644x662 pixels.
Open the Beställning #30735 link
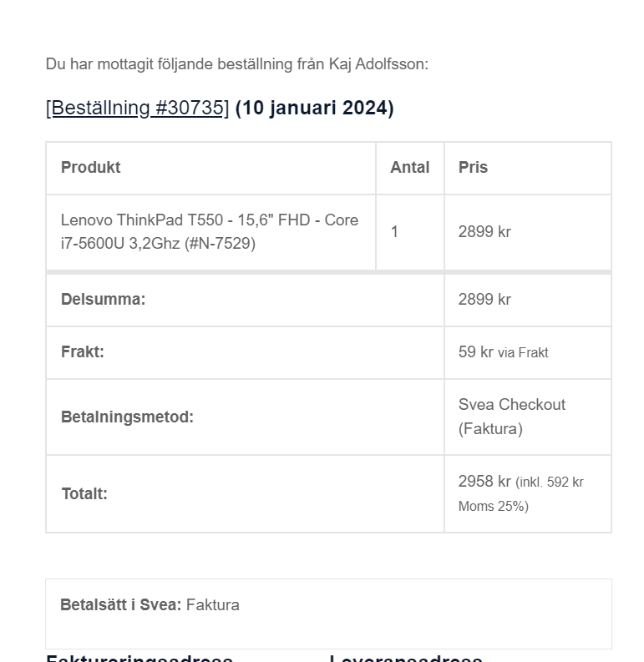[137, 108]
